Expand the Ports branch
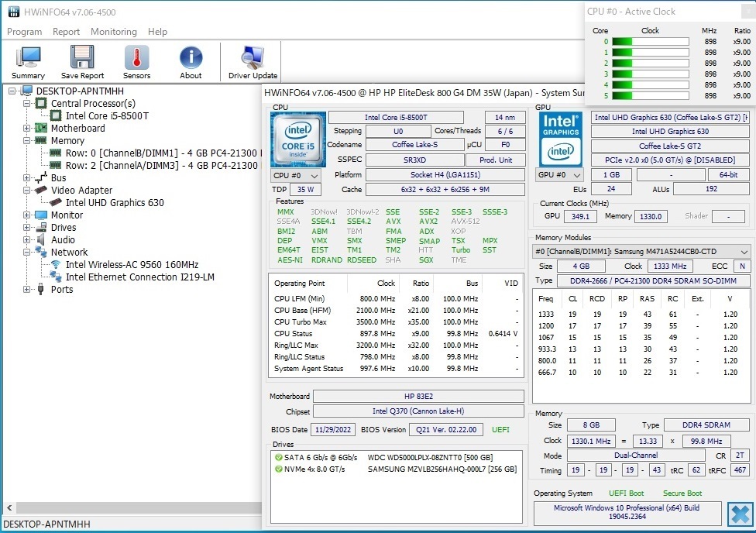The image size is (756, 533). pyautogui.click(x=26, y=290)
